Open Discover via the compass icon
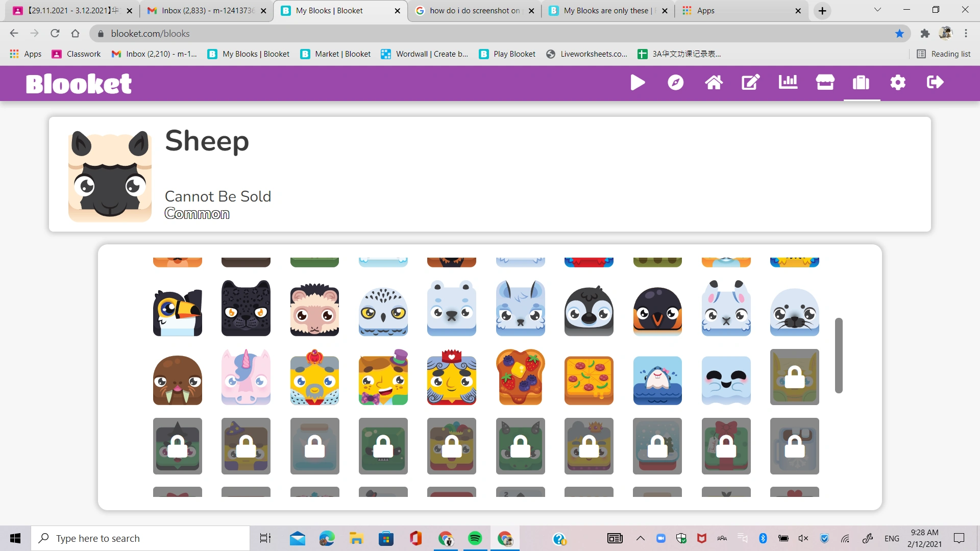Viewport: 980px width, 551px height. [x=675, y=82]
